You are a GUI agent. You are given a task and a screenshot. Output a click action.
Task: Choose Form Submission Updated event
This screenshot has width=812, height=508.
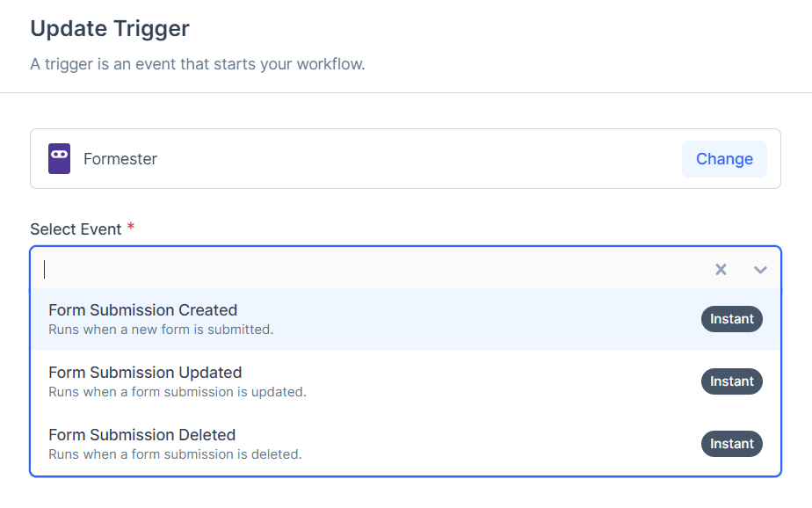click(145, 373)
